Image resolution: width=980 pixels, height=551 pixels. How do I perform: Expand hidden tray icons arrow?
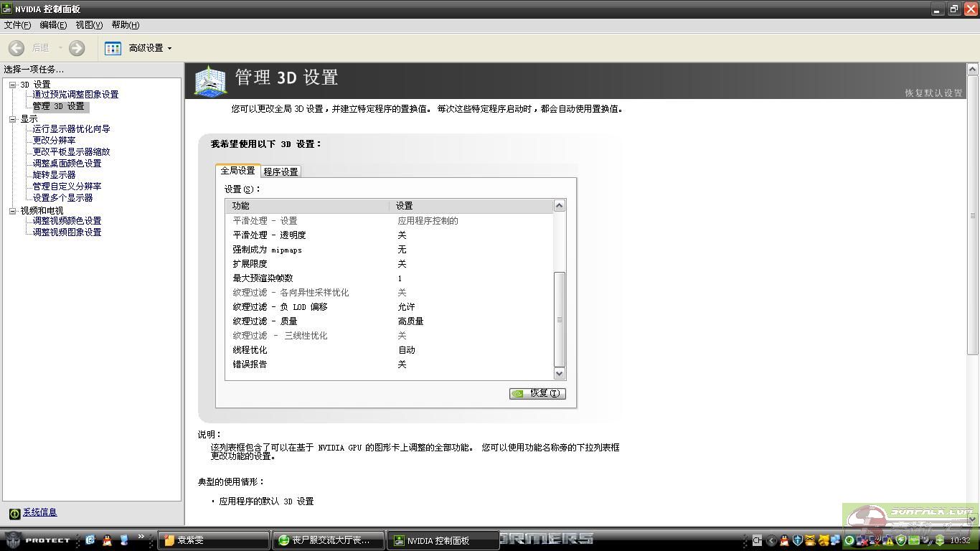pyautogui.click(x=772, y=540)
